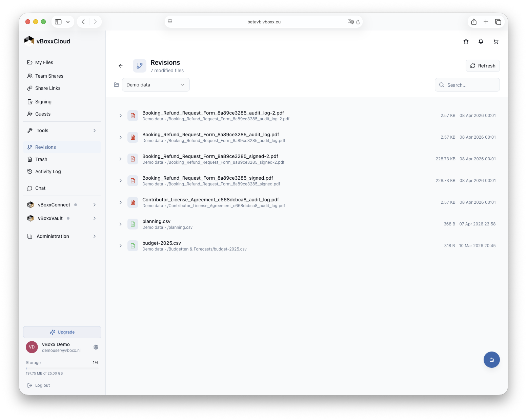Click file name Booking_Refund_Request_Form_8a89ce3285_audit_log.pdf
This screenshot has width=527, height=420.
click(210, 135)
